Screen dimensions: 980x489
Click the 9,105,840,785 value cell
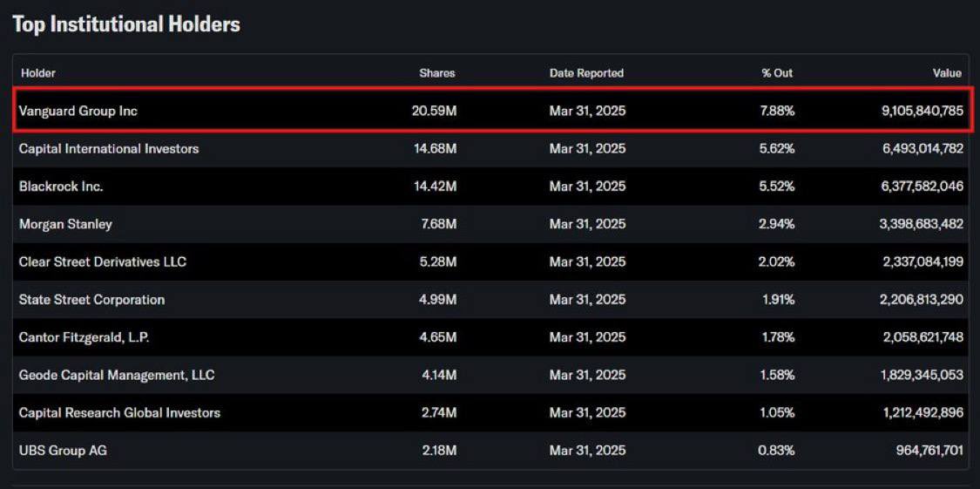coord(922,112)
